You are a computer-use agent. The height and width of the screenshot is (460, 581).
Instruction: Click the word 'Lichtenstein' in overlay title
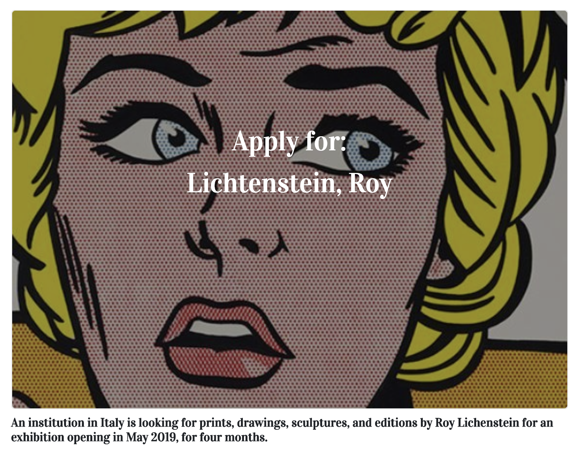[264, 183]
